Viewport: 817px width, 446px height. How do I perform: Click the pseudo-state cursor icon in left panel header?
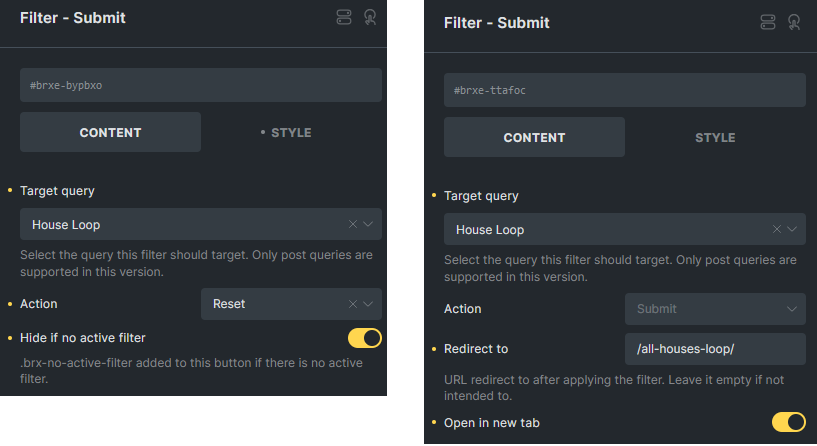(x=370, y=17)
